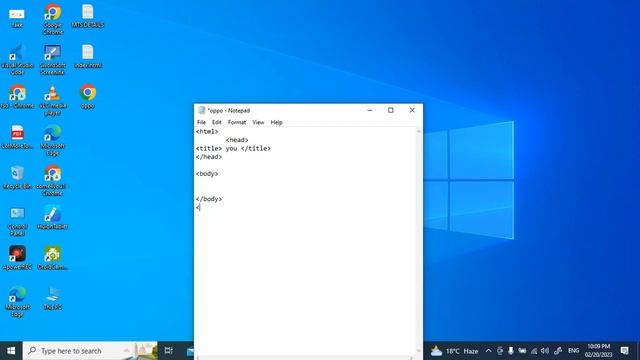
Task: Maximize the Notepad window
Action: tap(391, 110)
